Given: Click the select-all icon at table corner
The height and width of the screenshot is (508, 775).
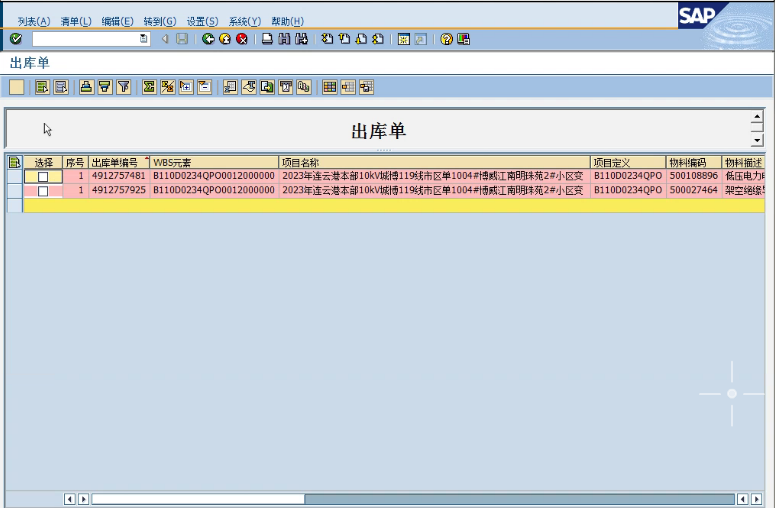Looking at the screenshot, I should point(14,162).
